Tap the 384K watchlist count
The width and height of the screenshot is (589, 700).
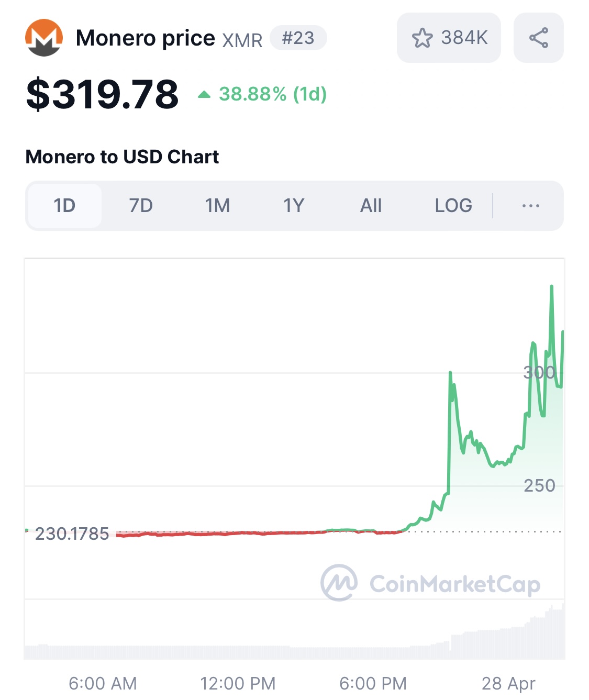464,38
